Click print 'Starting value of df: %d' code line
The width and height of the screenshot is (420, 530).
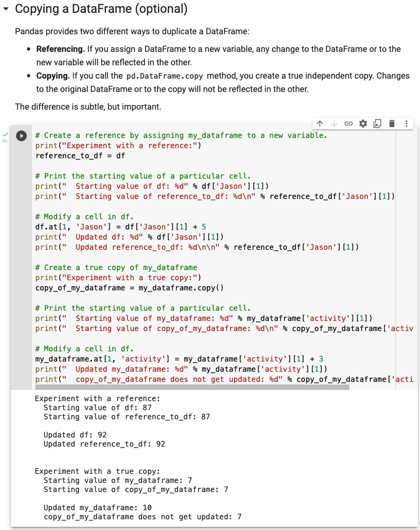coord(152,186)
